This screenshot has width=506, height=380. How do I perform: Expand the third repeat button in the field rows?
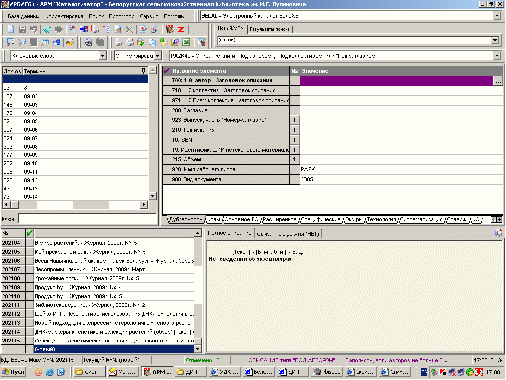coord(294,140)
